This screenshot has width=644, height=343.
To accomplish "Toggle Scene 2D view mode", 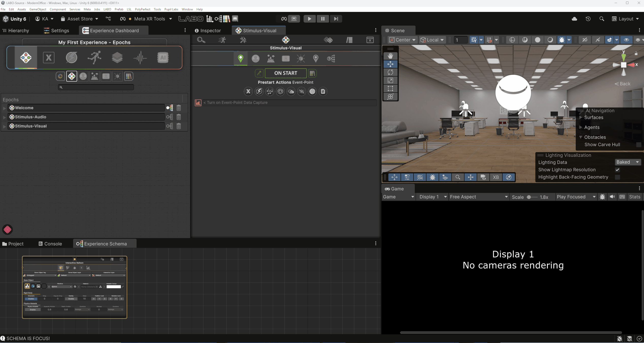I will [585, 40].
